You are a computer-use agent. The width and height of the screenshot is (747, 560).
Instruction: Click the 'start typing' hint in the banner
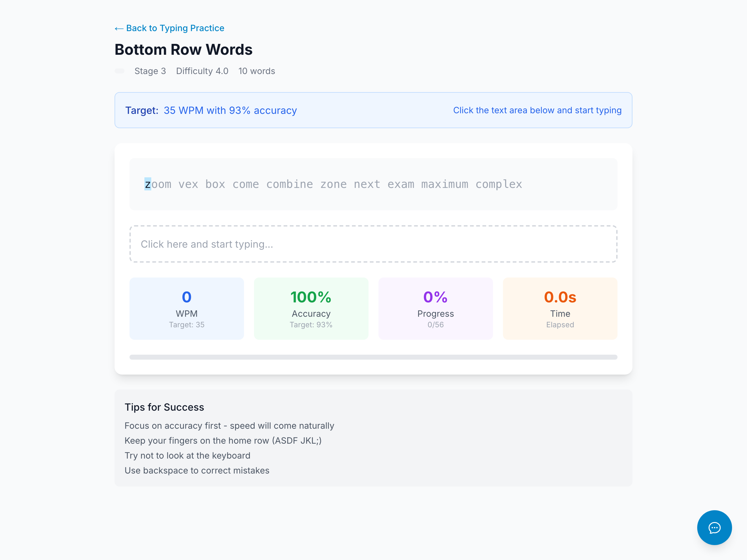pos(537,110)
